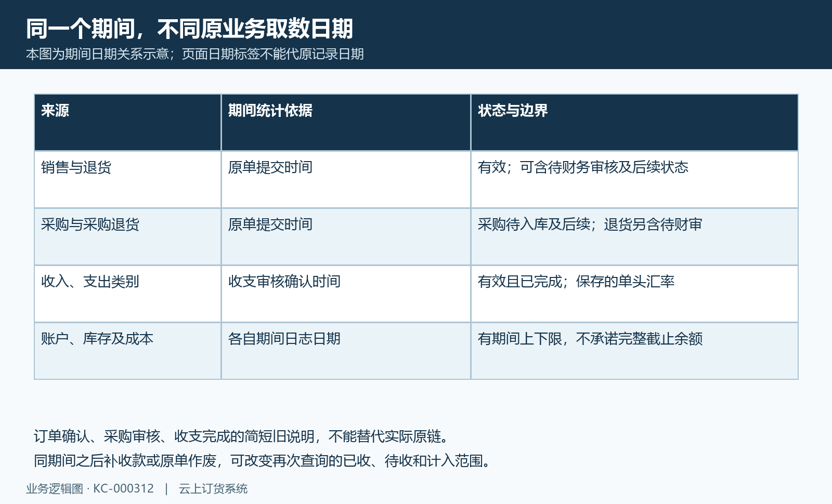Click the footer text 业务逻辑图 · KC-000312
This screenshot has width=832, height=504.
click(x=90, y=489)
